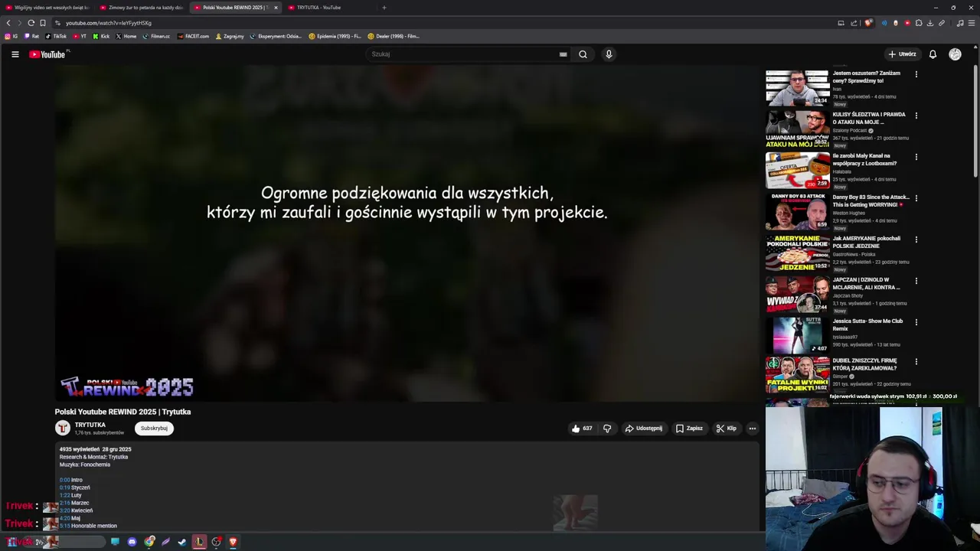
Task: Click the page's vertical scrollbar
Action: 975,122
